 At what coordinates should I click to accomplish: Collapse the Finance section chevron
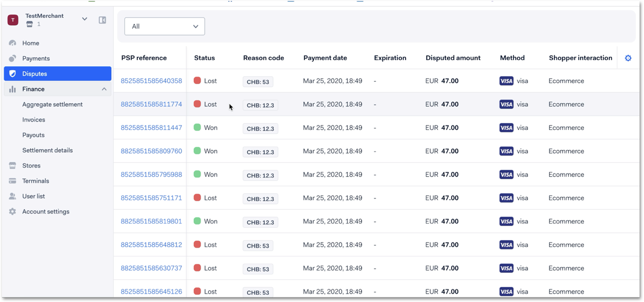coord(104,89)
